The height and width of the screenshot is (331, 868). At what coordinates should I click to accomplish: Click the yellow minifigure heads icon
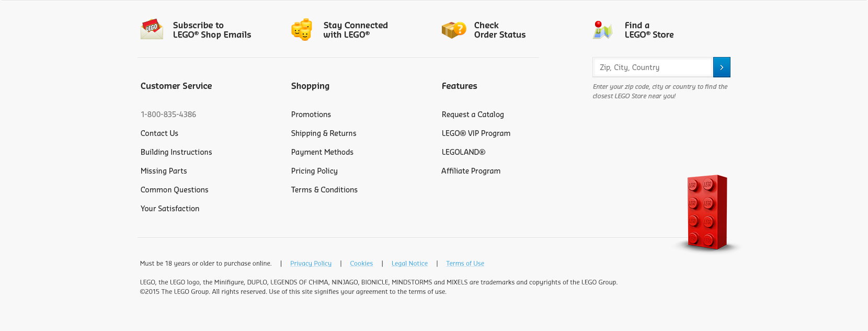coord(302,30)
